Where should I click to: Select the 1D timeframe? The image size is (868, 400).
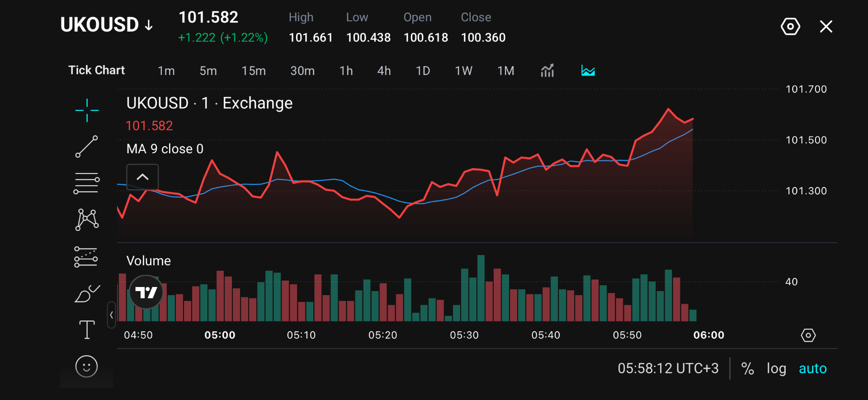[423, 71]
